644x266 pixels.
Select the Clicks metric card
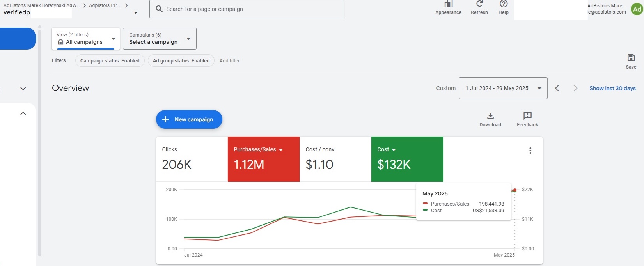click(192, 159)
